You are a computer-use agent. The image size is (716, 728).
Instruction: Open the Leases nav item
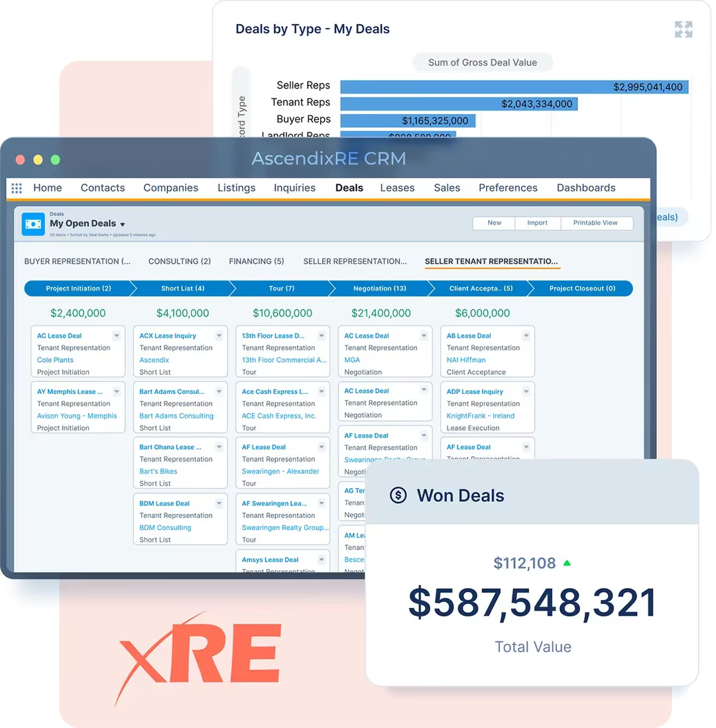click(x=397, y=188)
